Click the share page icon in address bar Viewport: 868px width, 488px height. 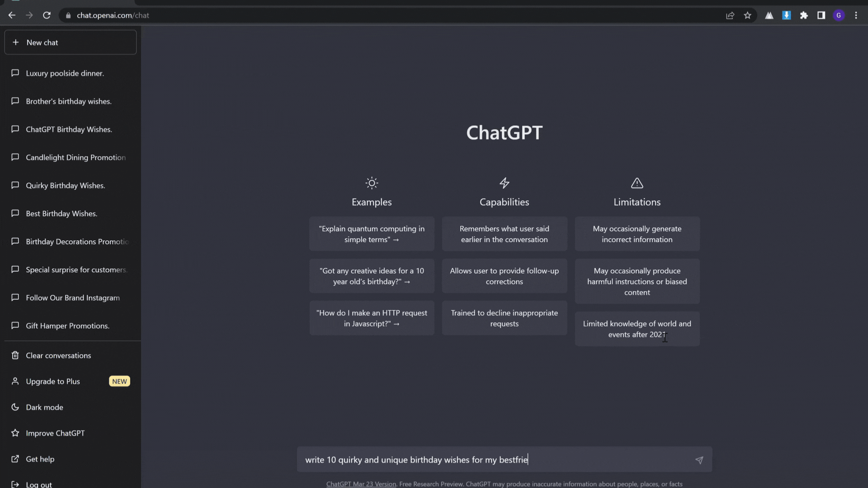(x=730, y=15)
